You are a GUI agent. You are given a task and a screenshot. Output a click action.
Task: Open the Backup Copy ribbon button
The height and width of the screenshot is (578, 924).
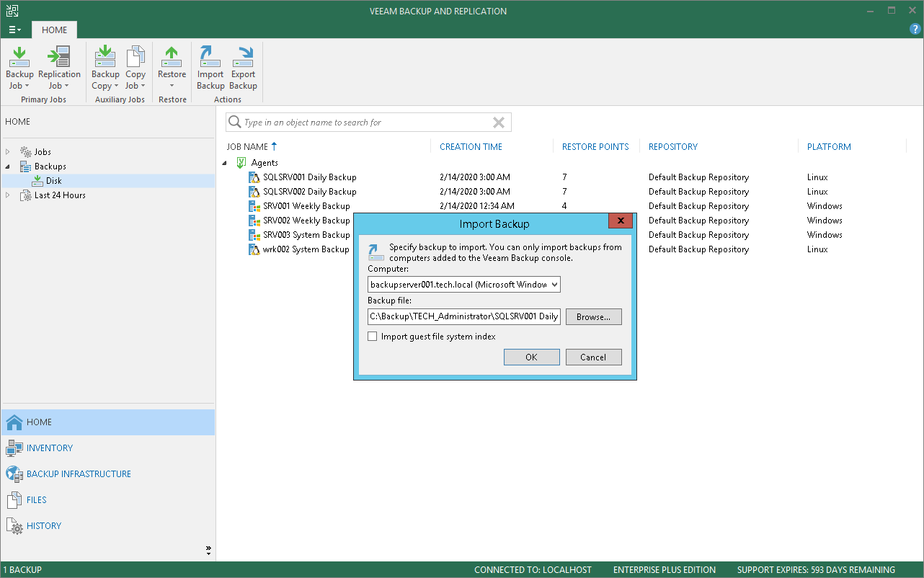[105, 68]
